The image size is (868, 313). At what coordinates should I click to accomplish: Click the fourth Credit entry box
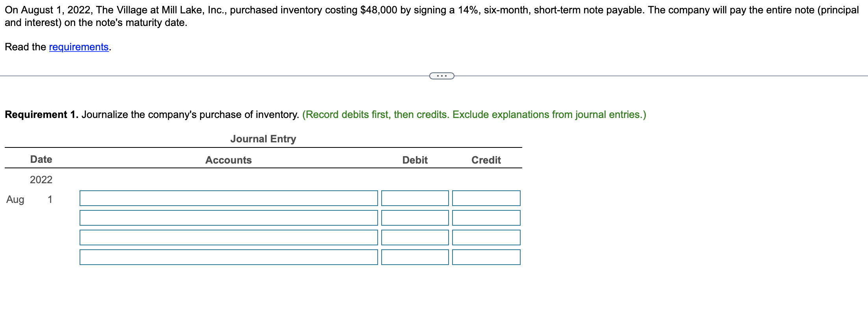click(x=486, y=258)
